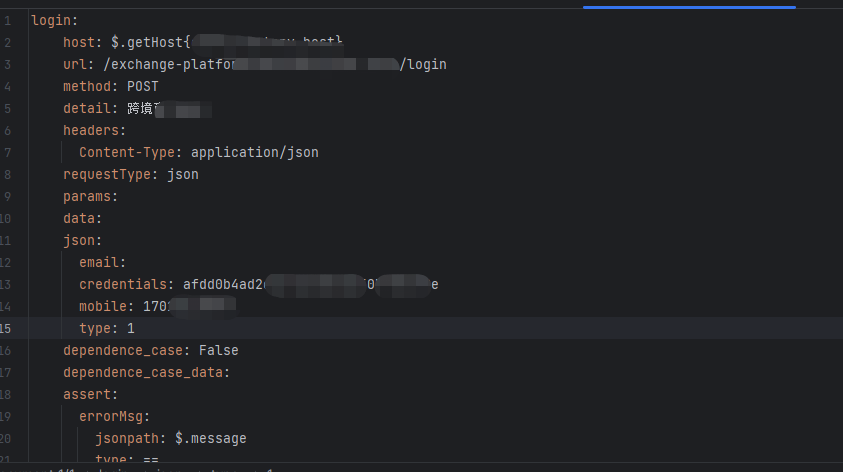Click the 'headers:' key
843x472 pixels.
94,130
